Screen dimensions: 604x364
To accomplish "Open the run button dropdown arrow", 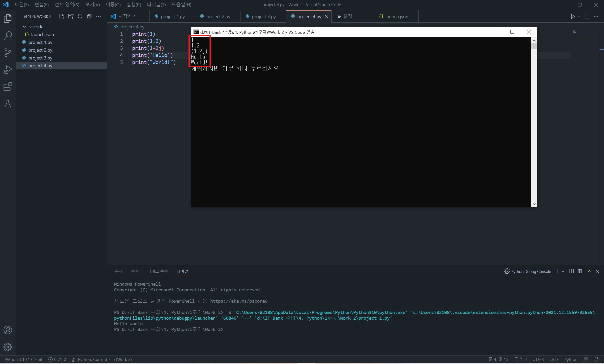I will [578, 17].
